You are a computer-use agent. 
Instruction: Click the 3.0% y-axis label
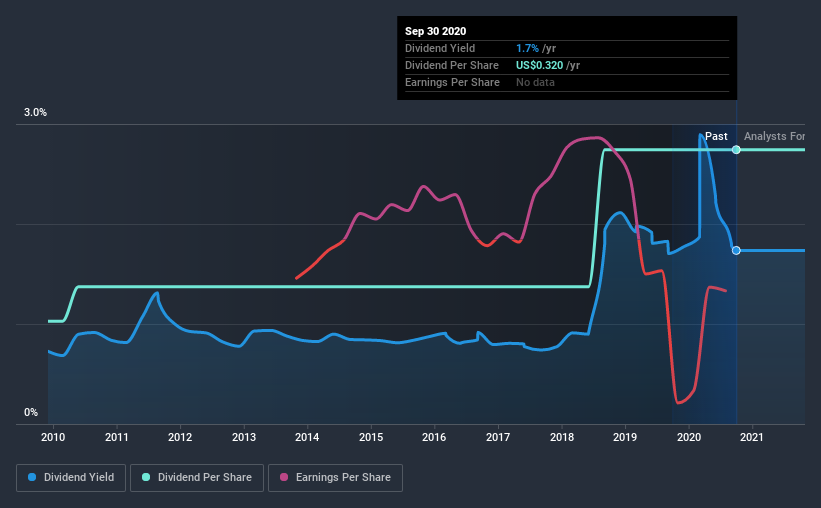(35, 113)
